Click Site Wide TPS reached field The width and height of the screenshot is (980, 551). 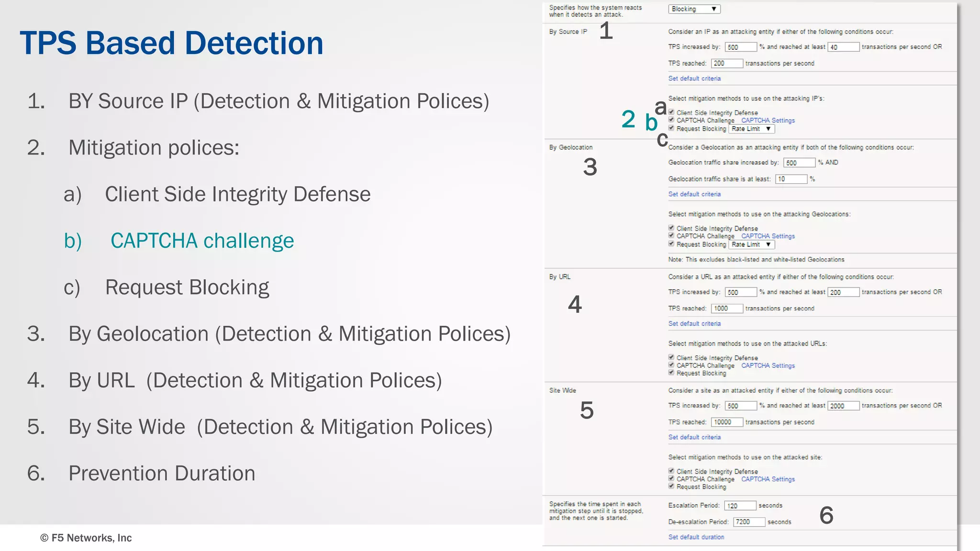pyautogui.click(x=727, y=422)
